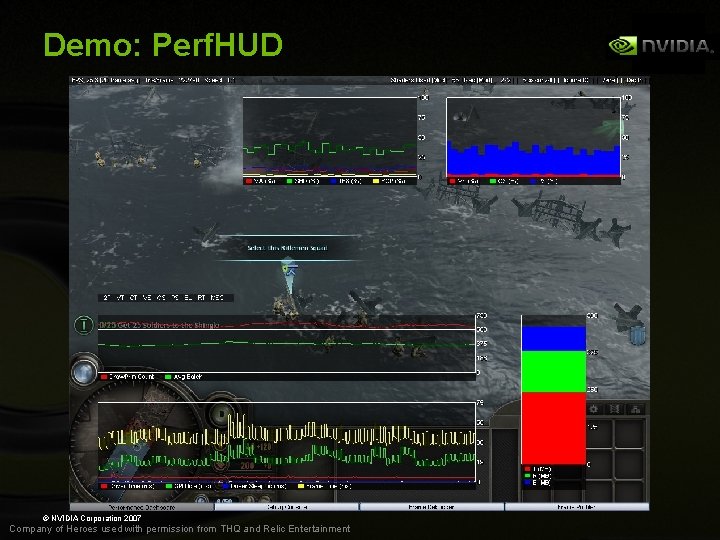Click the red Draw Prim Count legend swatch
720x540 pixels.
pyautogui.click(x=104, y=377)
